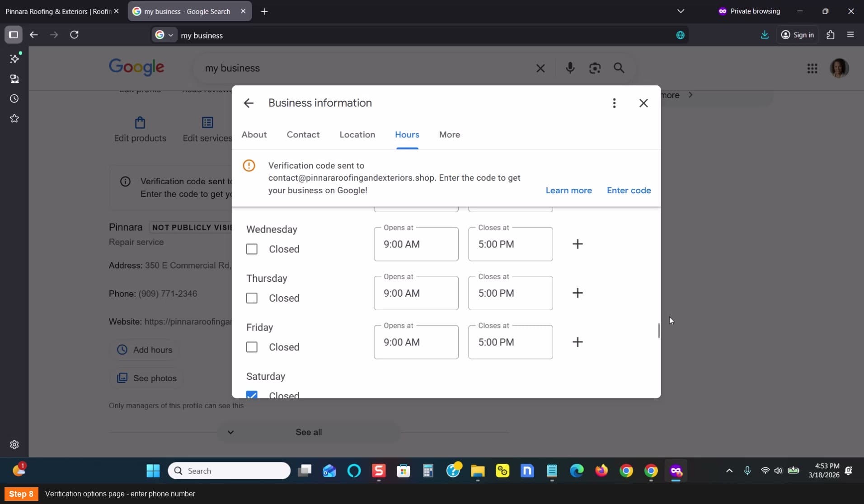The height and width of the screenshot is (504, 864).
Task: Open sidebar history clock
Action: point(14,98)
